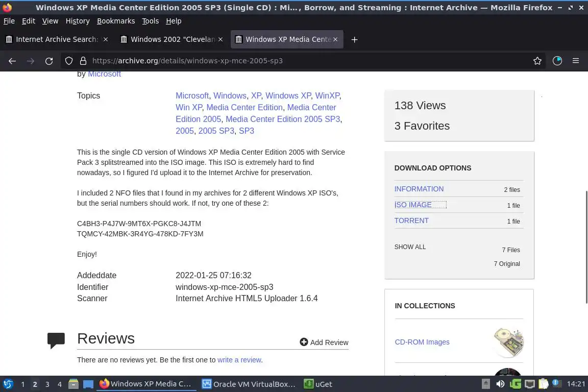Click the Add Review plus icon

coord(304,342)
